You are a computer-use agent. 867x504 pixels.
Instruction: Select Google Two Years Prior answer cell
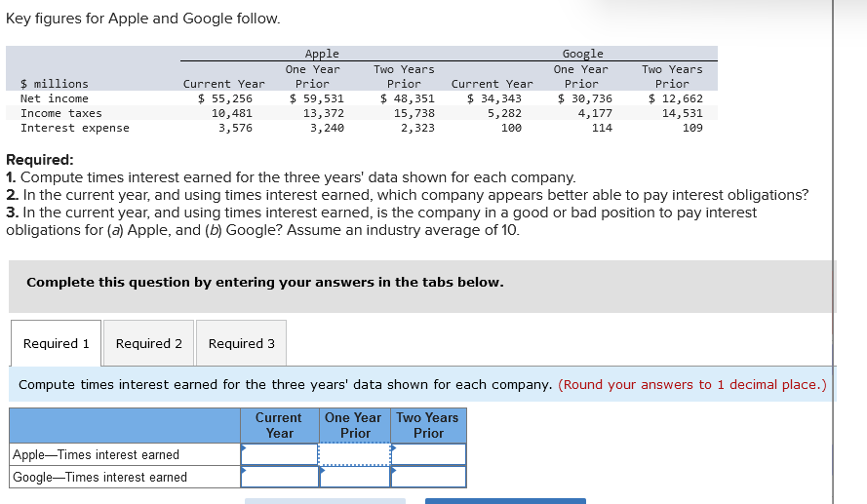click(x=428, y=477)
